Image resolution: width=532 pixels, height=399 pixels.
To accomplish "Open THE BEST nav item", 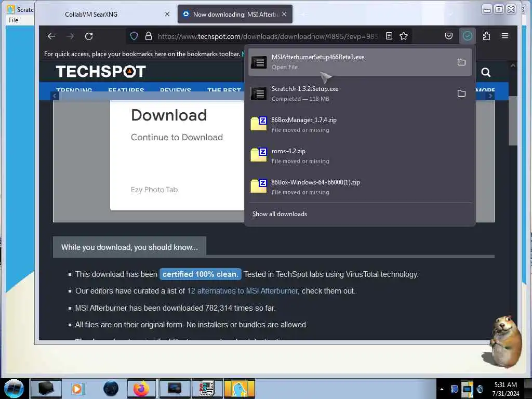I will tap(224, 90).
